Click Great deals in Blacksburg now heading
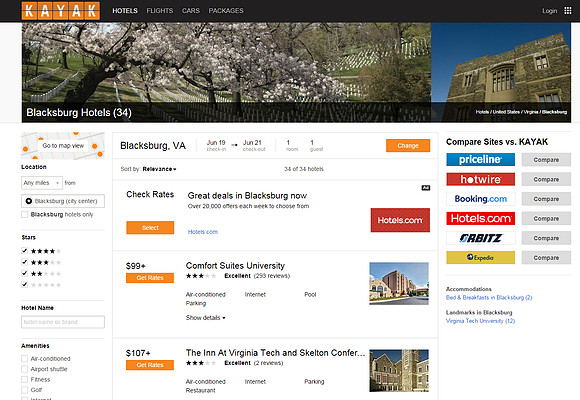Screen dimensions: 580x400 click(x=247, y=195)
